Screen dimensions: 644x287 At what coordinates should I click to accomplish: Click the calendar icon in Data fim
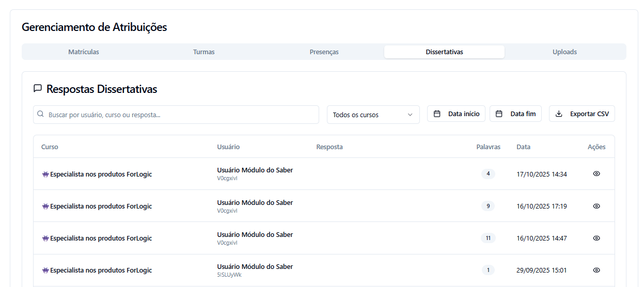pyautogui.click(x=499, y=114)
